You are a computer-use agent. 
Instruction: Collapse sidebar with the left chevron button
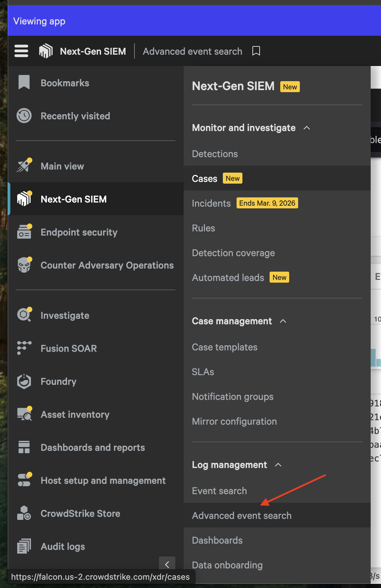167,564
